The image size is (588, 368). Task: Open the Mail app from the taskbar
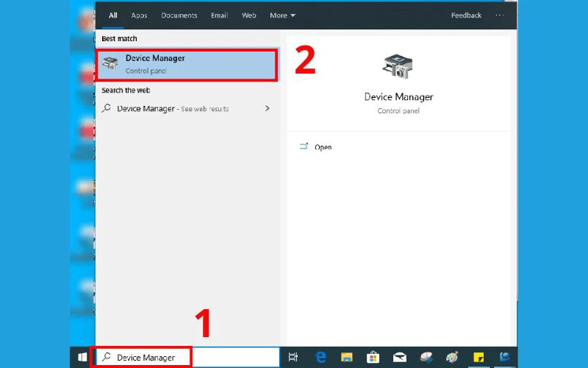pyautogui.click(x=400, y=358)
